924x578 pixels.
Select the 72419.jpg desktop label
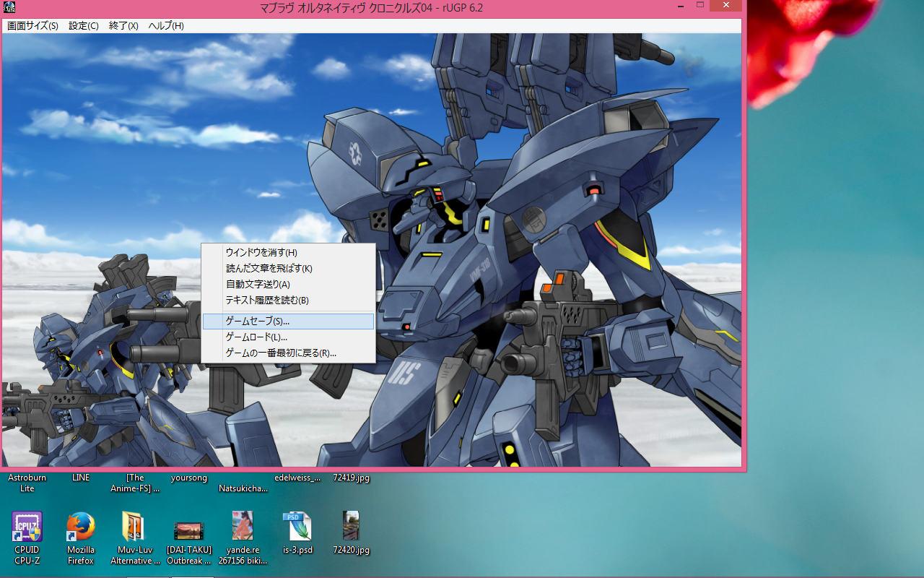[351, 478]
